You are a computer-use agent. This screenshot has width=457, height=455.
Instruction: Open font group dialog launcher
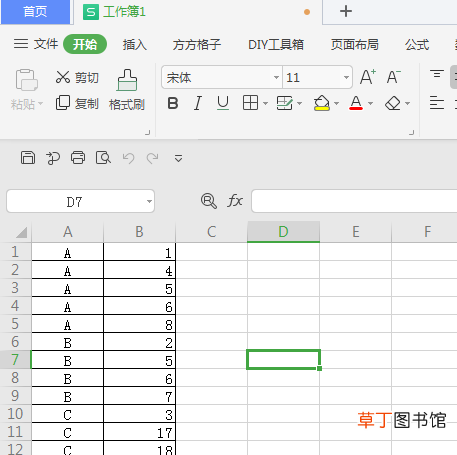pos(412,133)
